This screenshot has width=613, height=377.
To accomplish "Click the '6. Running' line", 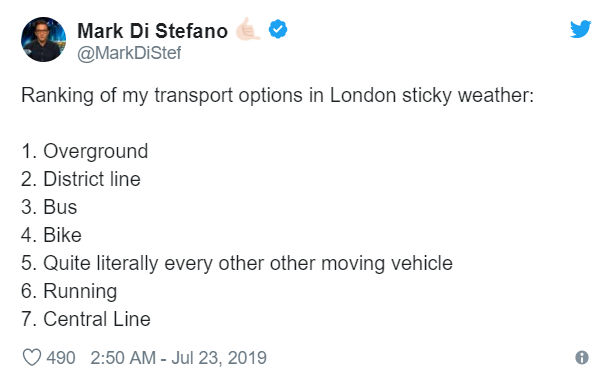I will [x=69, y=292].
